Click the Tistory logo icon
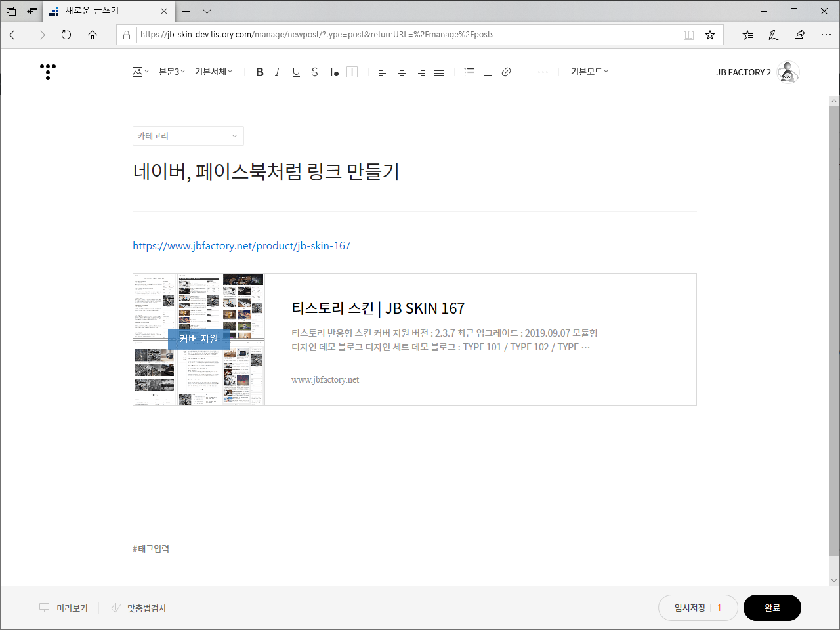840x630 pixels. pyautogui.click(x=48, y=72)
